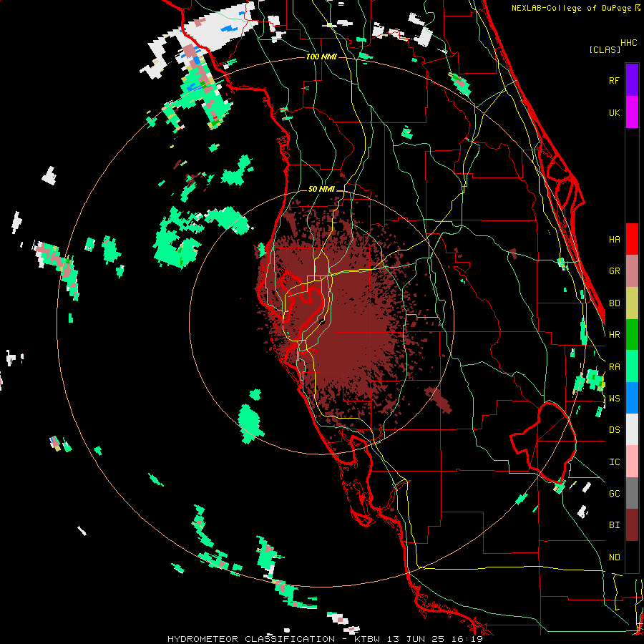The width and height of the screenshot is (644, 644).
Task: Click the "HA" legend label
Action: click(614, 239)
